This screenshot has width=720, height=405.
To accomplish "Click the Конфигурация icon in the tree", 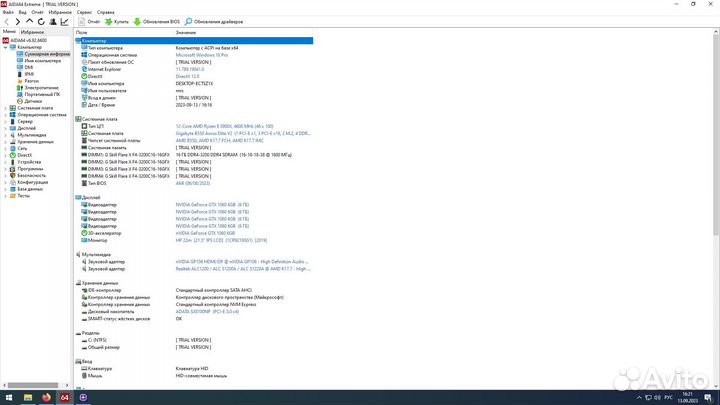I will (12, 182).
